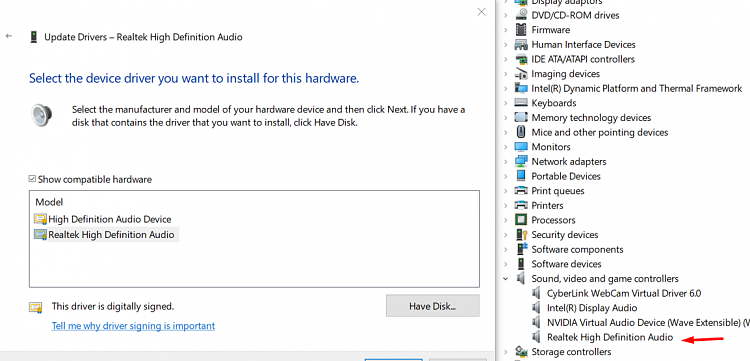This screenshot has width=750, height=361.
Task: Click the Have Disk button
Action: (432, 306)
